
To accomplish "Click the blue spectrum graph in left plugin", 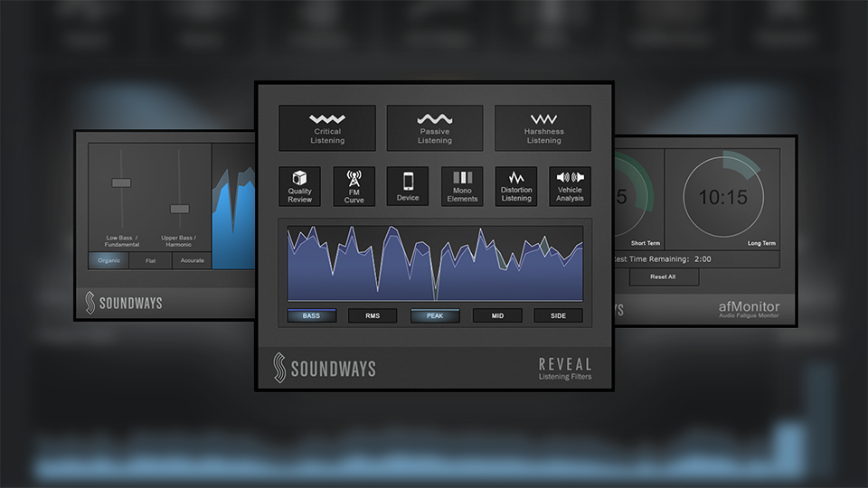I will tap(233, 218).
